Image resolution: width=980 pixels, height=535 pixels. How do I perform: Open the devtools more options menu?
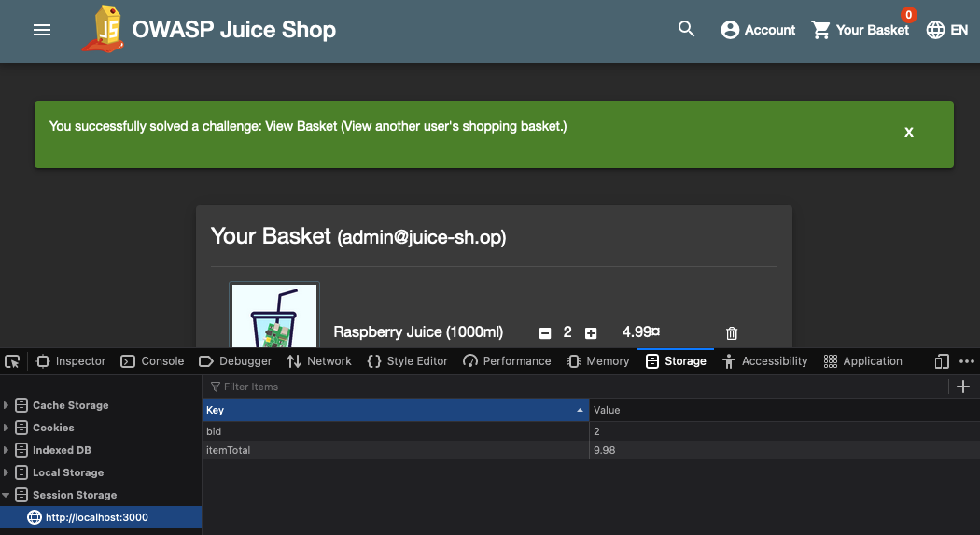966,361
